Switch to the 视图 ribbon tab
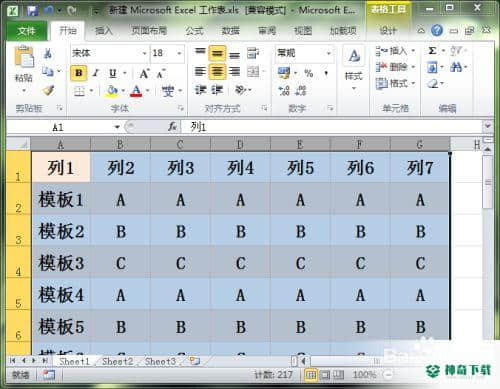This screenshot has width=500, height=389. pos(303,31)
